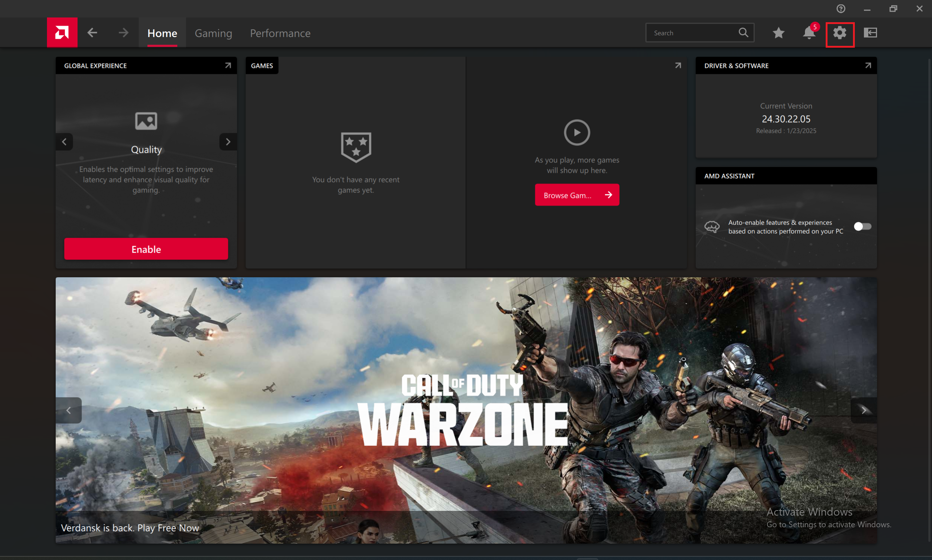Close the AMD Software window

920,8
